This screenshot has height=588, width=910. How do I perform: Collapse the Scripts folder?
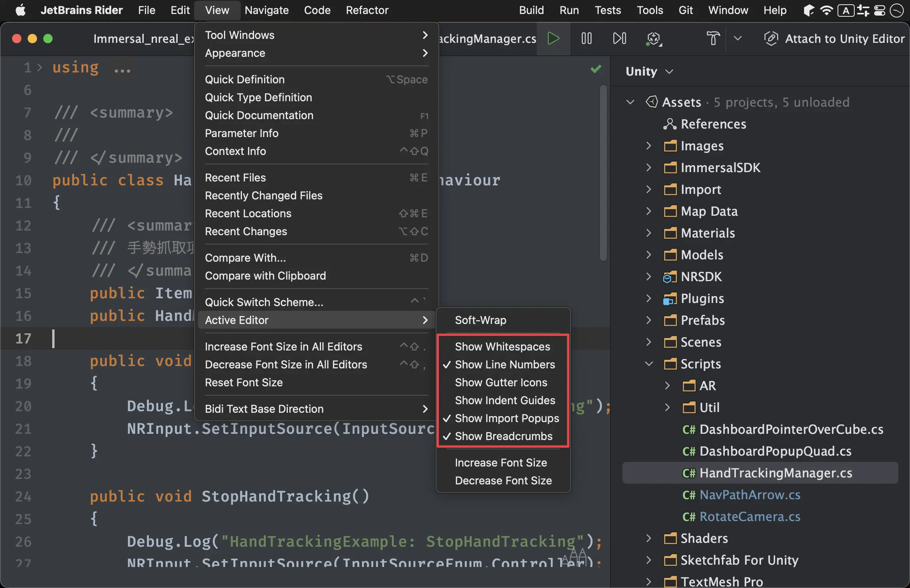[649, 364]
